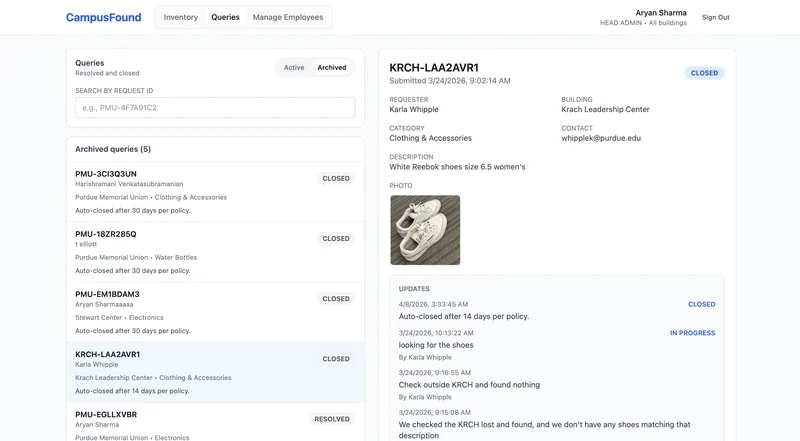Open query PMU-EM1BDAM3

[215, 312]
